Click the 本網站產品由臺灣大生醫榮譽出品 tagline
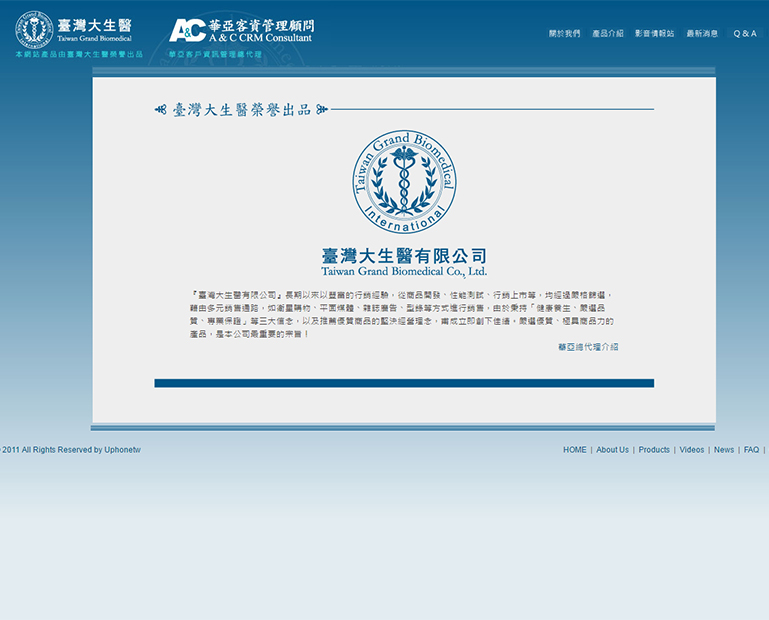Screen dimensions: 769x620 79,54
